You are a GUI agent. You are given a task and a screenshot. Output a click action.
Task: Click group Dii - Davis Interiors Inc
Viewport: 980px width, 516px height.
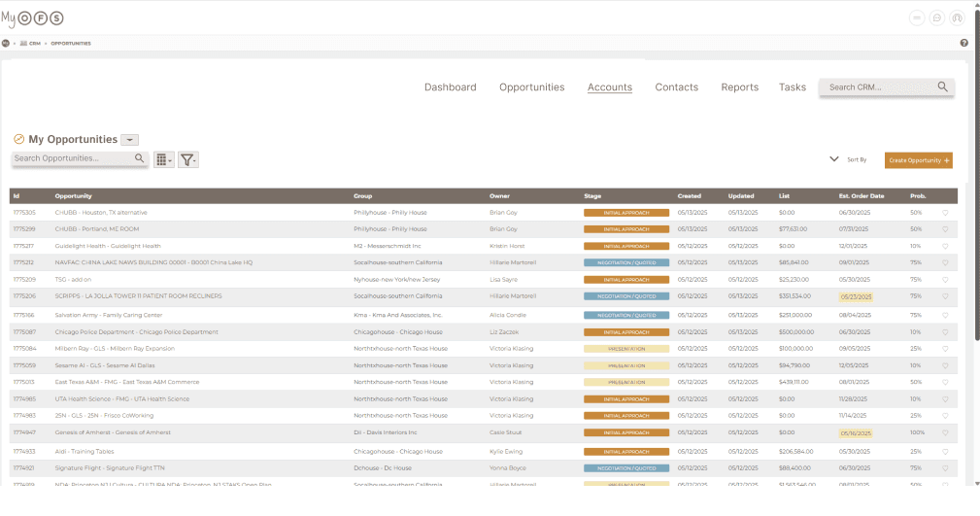[x=385, y=432]
